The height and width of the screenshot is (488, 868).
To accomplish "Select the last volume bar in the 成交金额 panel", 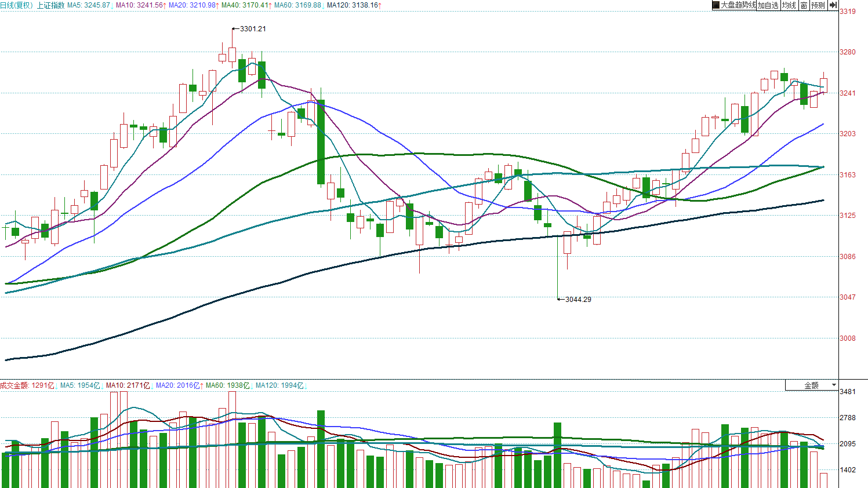I will 823,480.
